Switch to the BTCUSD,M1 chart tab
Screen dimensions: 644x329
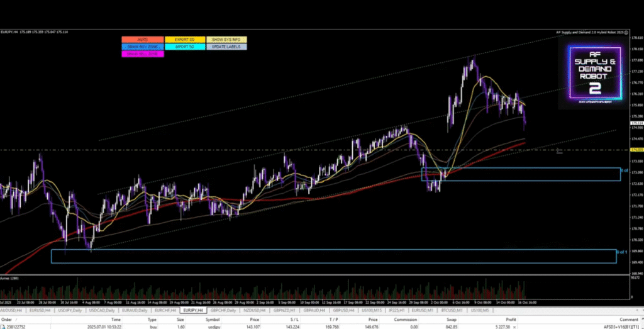pyautogui.click(x=452, y=310)
